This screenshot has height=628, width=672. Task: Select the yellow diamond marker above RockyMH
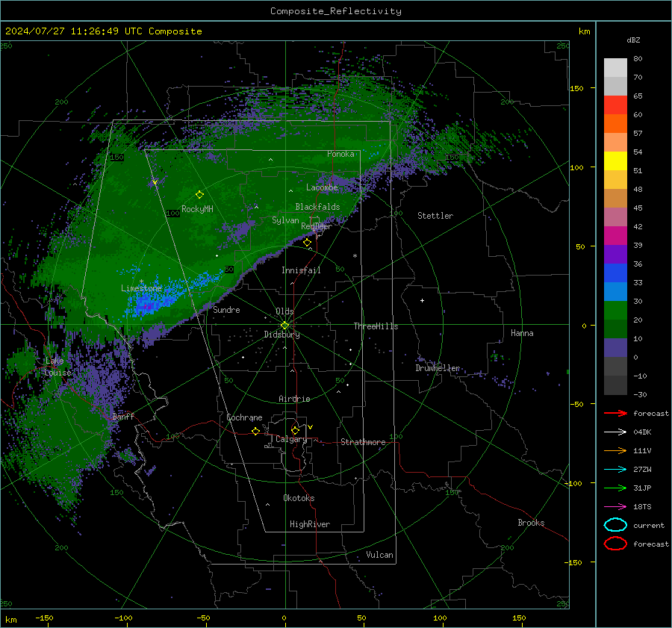[199, 195]
